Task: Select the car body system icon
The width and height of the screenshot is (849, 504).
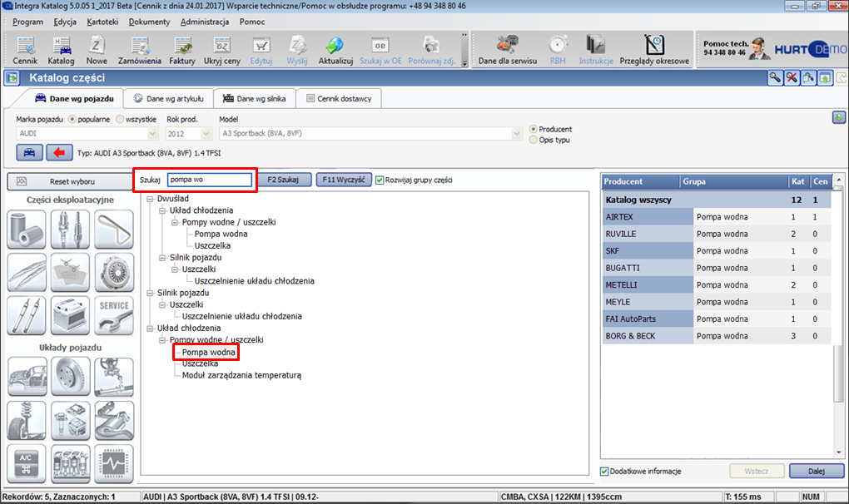Action: tap(27, 377)
